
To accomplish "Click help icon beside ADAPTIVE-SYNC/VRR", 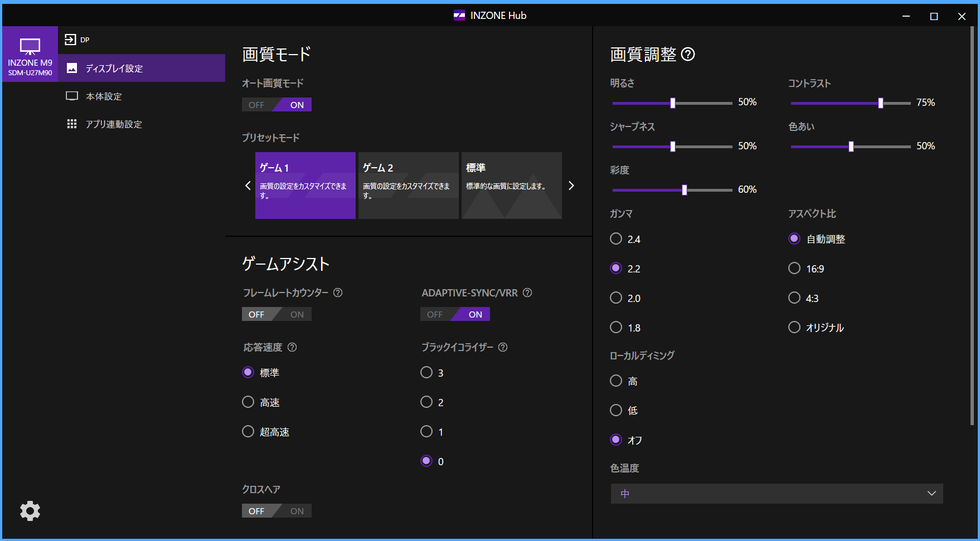I will tap(527, 293).
